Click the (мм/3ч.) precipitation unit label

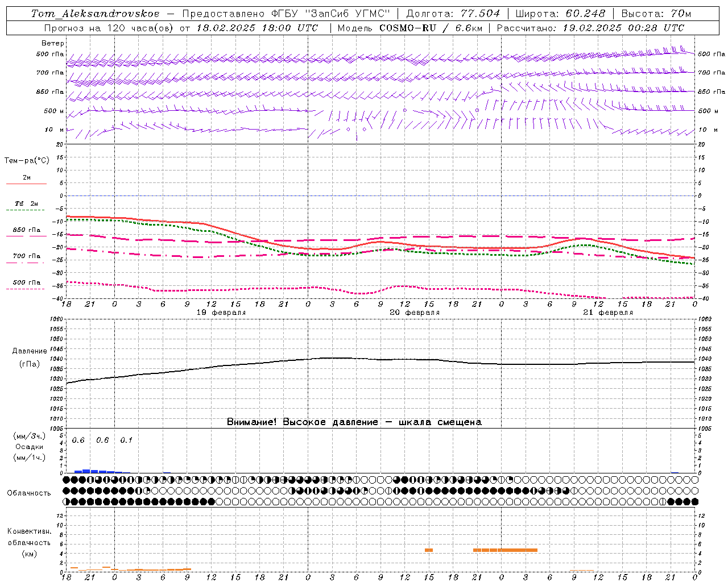click(29, 436)
